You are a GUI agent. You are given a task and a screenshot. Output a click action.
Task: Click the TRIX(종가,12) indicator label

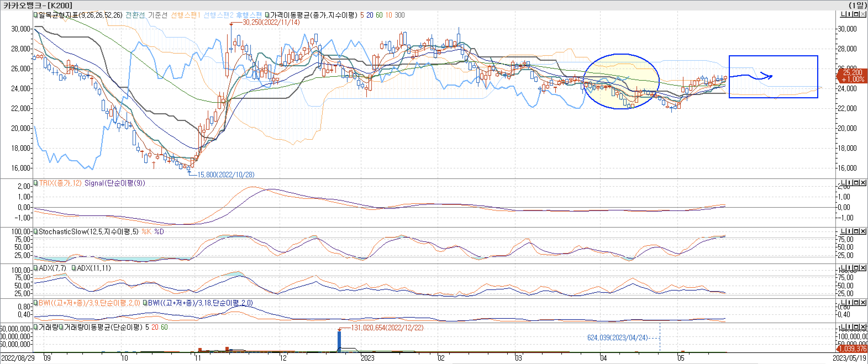coord(60,183)
